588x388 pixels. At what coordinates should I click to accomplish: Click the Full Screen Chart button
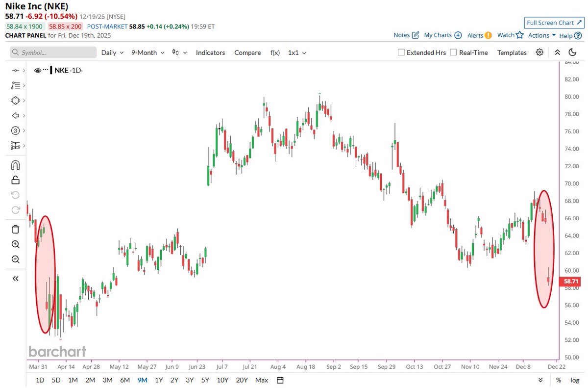click(x=554, y=23)
